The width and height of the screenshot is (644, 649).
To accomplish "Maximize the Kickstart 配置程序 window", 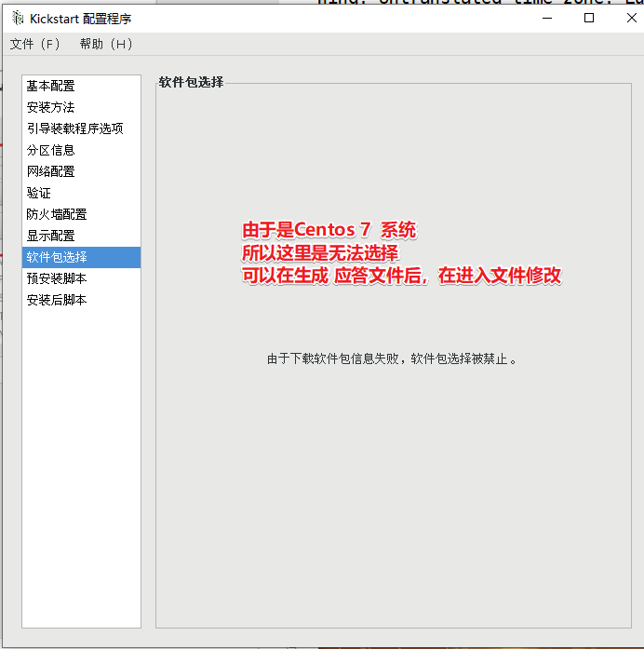I will [589, 19].
